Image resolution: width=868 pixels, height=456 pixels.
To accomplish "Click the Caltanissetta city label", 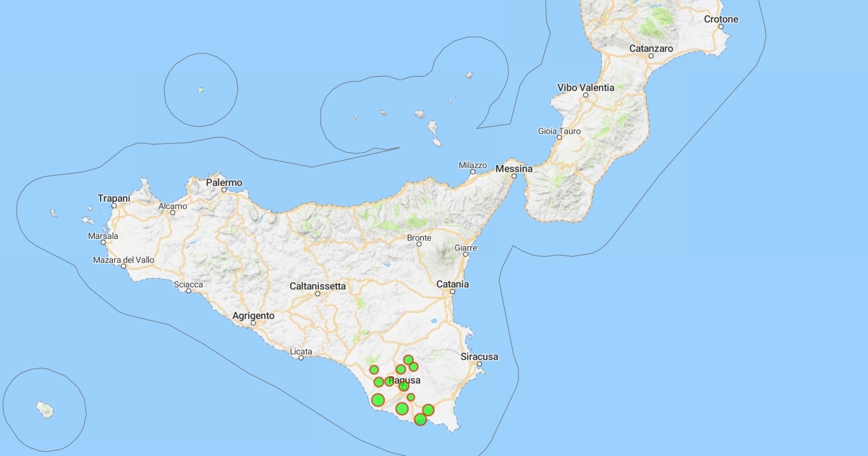I will point(318,286).
